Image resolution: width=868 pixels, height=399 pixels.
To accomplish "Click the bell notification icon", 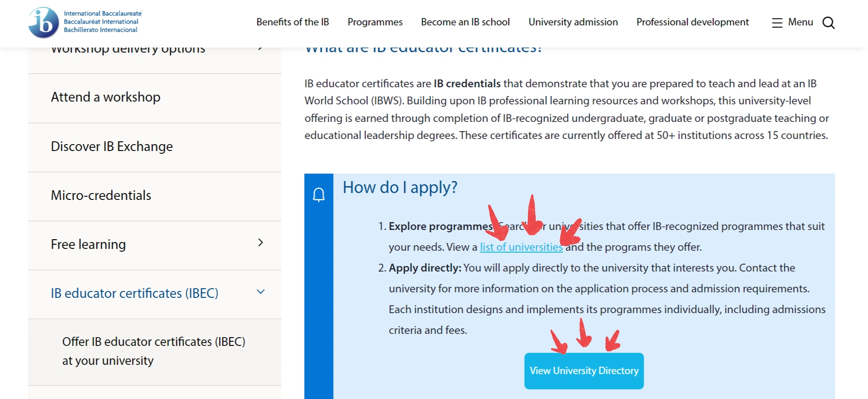I will (x=319, y=194).
